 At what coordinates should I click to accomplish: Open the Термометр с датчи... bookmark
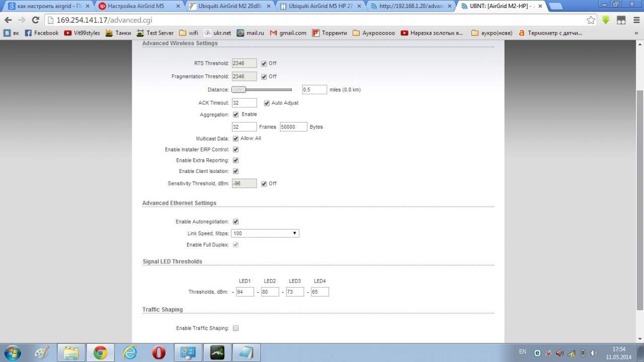click(550, 33)
